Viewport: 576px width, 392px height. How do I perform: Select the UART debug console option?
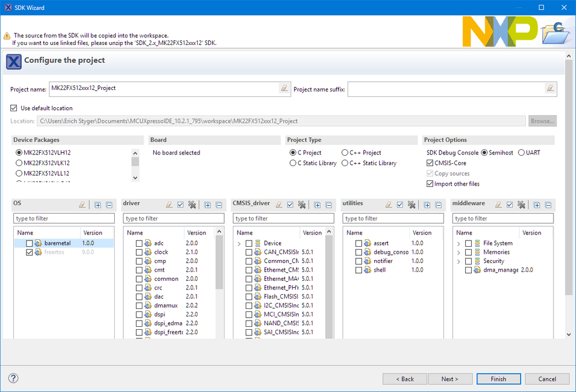point(521,153)
